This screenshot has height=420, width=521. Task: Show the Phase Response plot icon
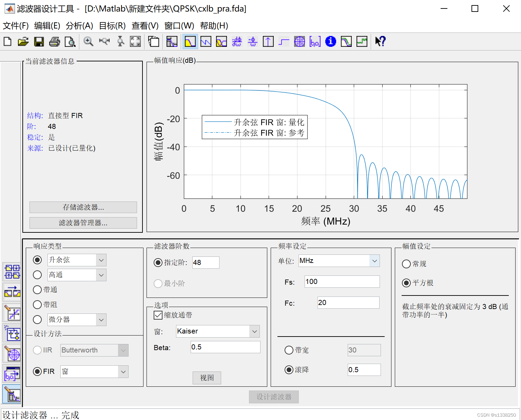pyautogui.click(x=206, y=42)
